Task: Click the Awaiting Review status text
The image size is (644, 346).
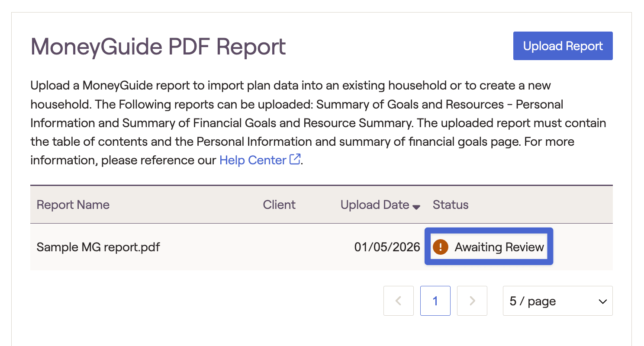Action: point(499,247)
